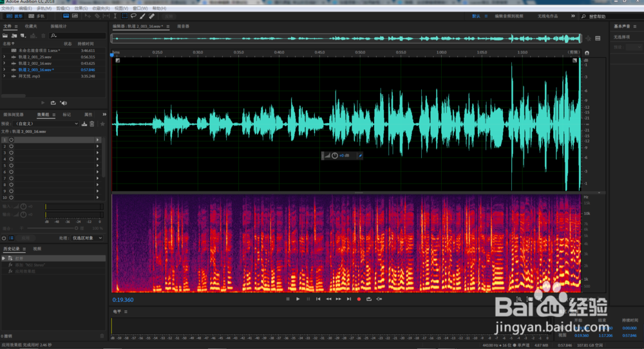Viewport: 644px width, 349px height.
Task: Toggle power for effect slot 1
Action: coord(12,140)
